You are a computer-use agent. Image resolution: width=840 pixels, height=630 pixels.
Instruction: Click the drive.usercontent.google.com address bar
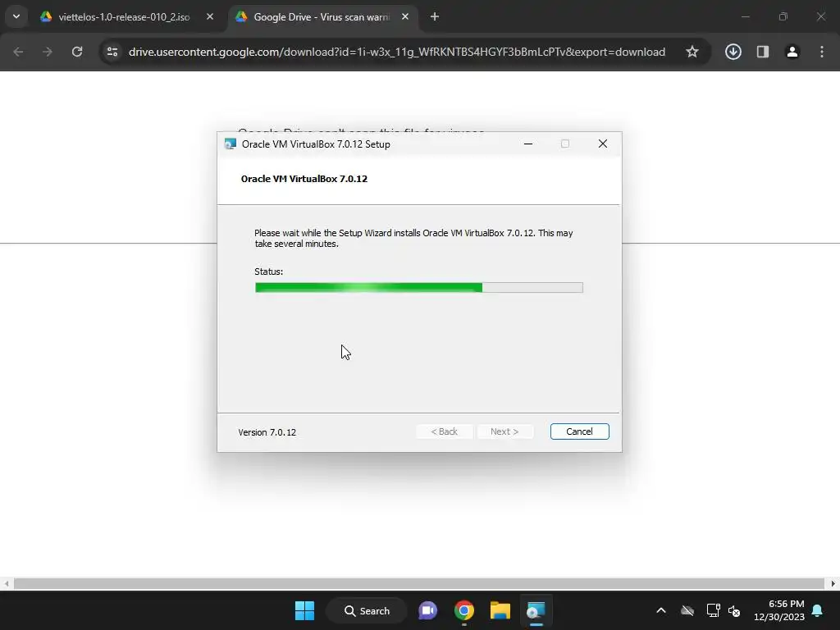point(396,52)
